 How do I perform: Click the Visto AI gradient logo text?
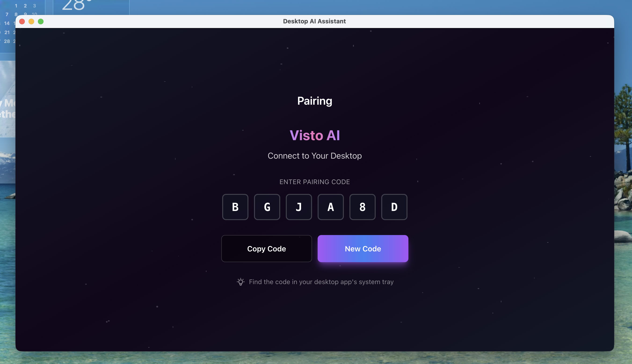(314, 135)
